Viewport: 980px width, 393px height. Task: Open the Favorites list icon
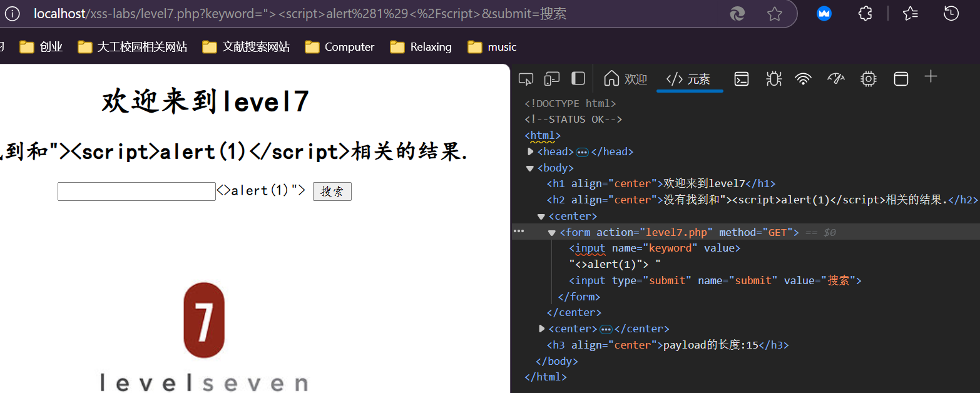911,13
